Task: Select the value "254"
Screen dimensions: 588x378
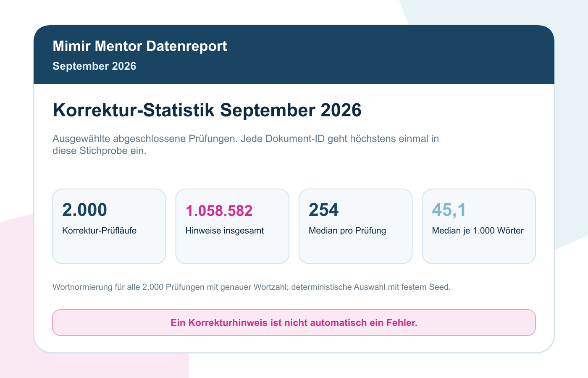Action: (324, 210)
